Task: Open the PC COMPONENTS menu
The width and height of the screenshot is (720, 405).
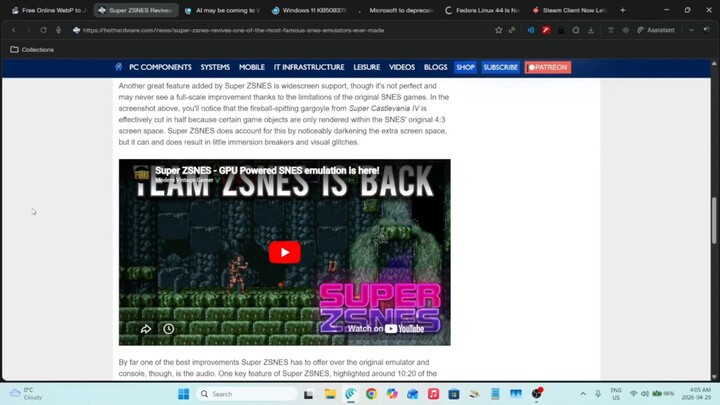Action: pyautogui.click(x=160, y=68)
